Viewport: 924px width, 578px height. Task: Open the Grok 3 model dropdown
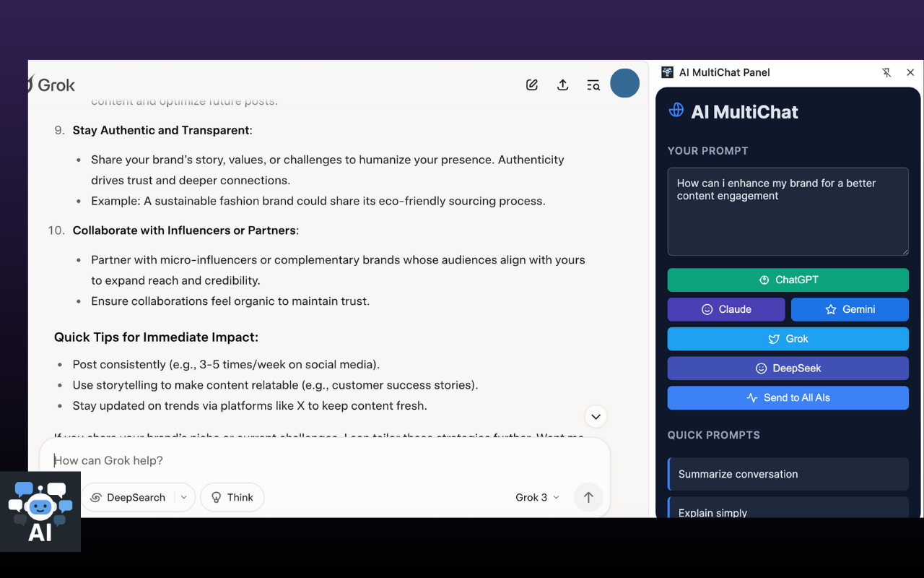click(537, 497)
